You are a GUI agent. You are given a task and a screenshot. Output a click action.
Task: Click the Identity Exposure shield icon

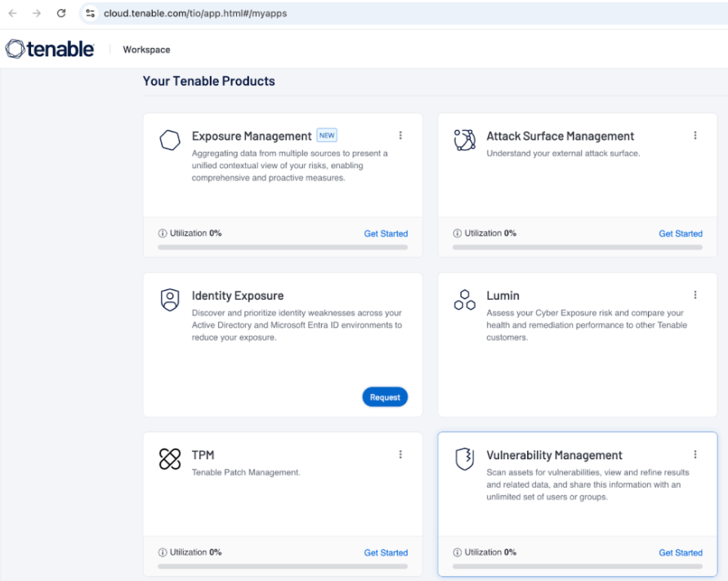[170, 300]
